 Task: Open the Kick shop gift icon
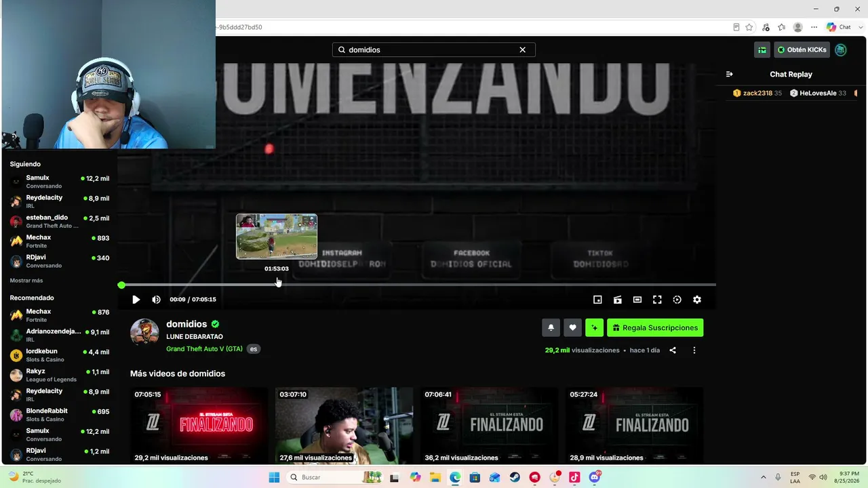[x=762, y=49]
